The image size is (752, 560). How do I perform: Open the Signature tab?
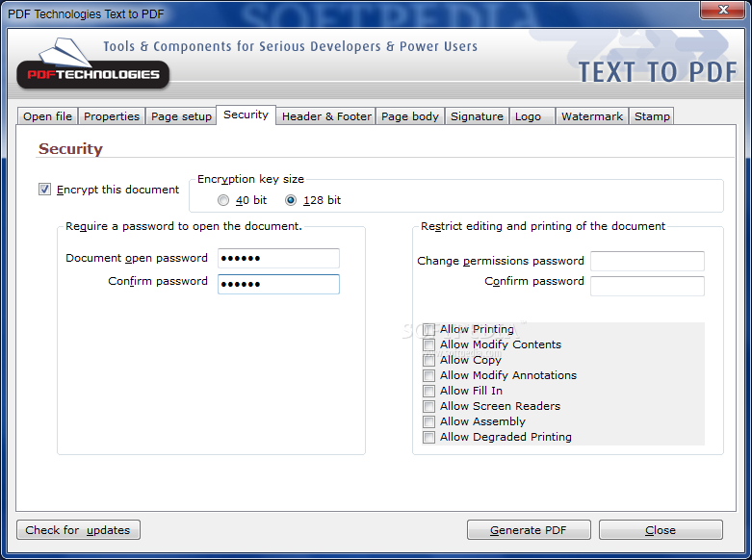click(477, 116)
